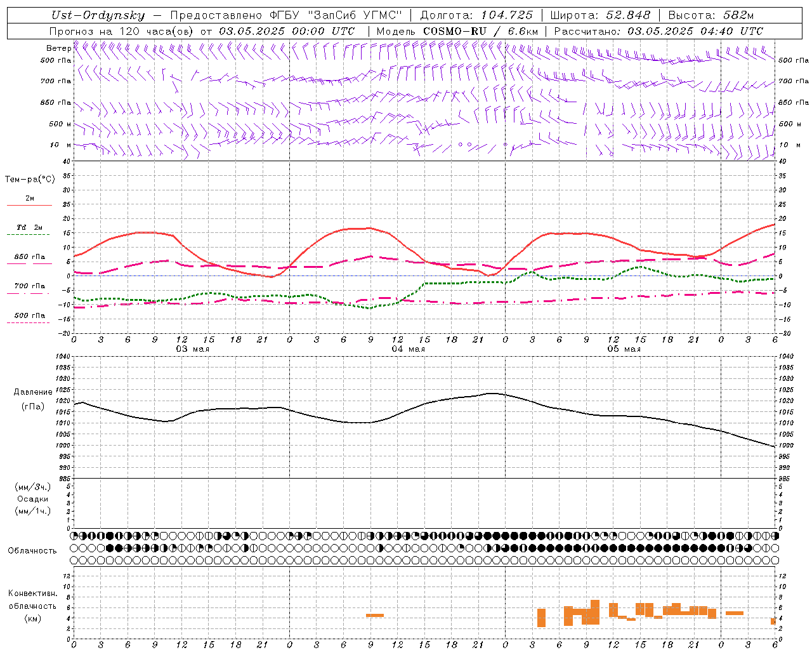Click the Конвективн. облачность label

(x=32, y=599)
